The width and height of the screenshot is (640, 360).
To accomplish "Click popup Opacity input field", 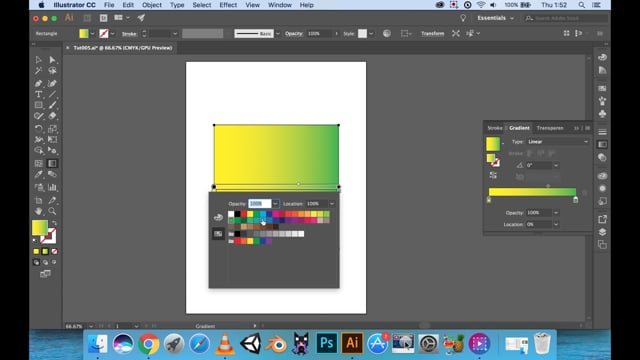I will click(260, 204).
